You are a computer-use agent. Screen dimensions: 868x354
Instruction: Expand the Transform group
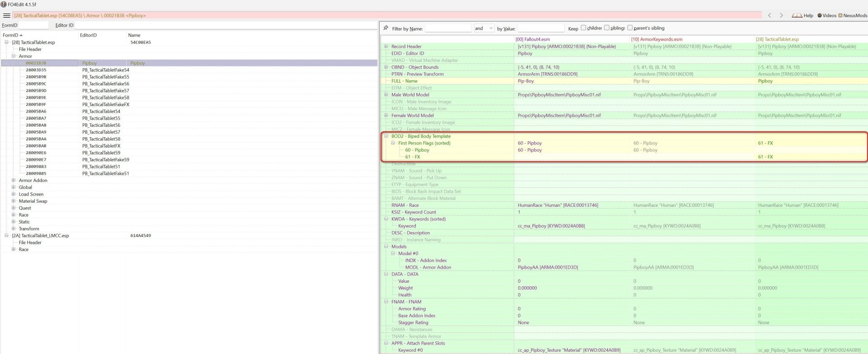tap(13, 228)
